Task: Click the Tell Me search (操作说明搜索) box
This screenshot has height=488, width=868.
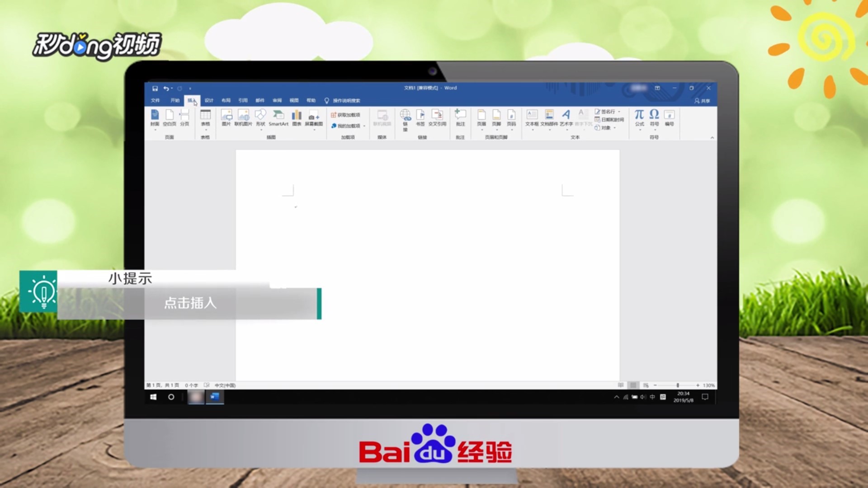Action: (x=342, y=101)
